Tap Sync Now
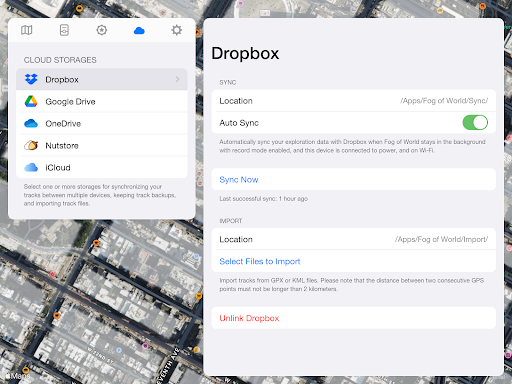The width and height of the screenshot is (512, 384). click(239, 180)
